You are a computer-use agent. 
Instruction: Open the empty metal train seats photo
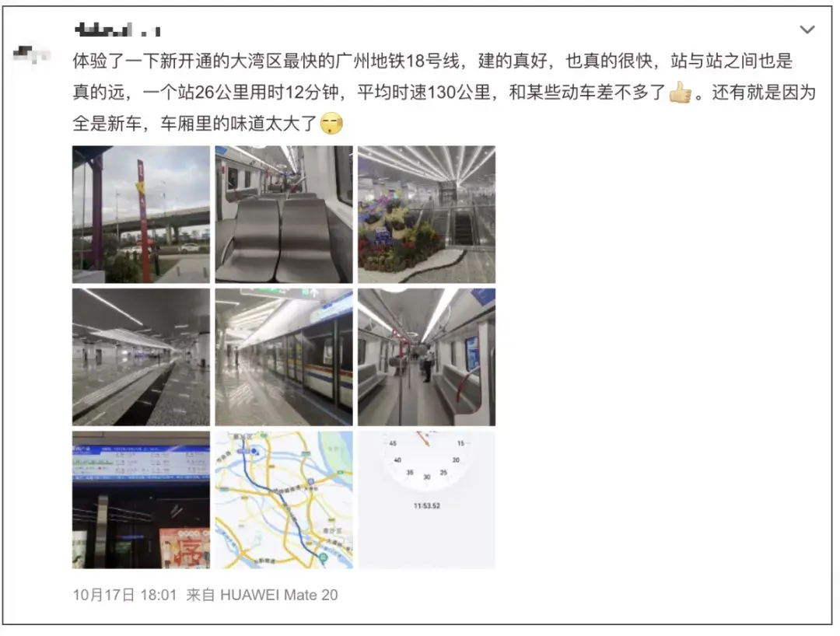(x=284, y=214)
